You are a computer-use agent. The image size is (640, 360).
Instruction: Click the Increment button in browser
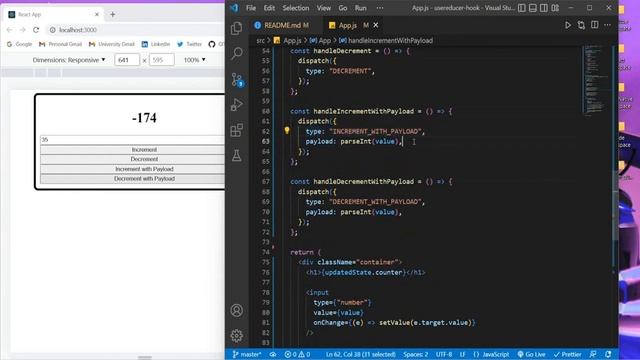pyautogui.click(x=133, y=149)
